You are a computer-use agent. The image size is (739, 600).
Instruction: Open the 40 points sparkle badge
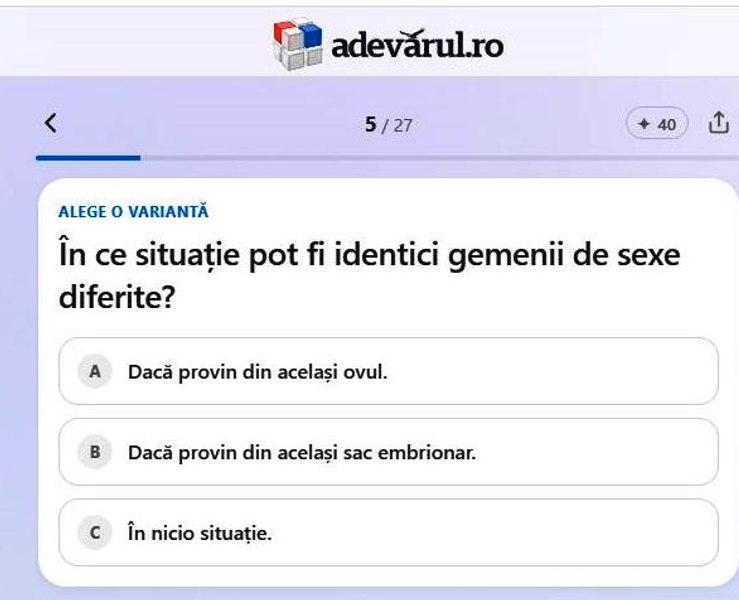point(657,124)
